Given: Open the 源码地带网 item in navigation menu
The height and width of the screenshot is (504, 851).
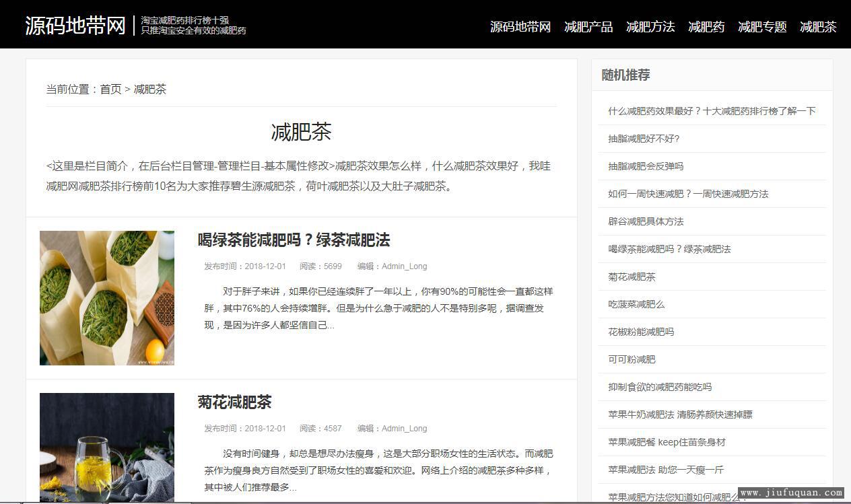Looking at the screenshot, I should click(520, 27).
